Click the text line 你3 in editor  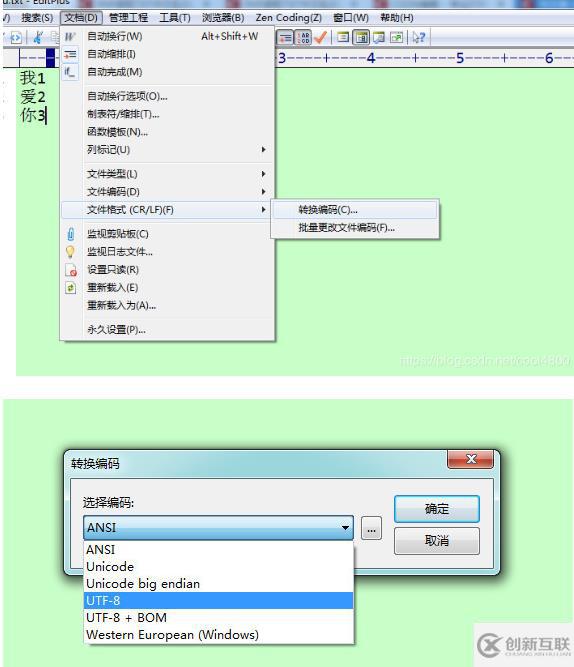click(x=33, y=115)
